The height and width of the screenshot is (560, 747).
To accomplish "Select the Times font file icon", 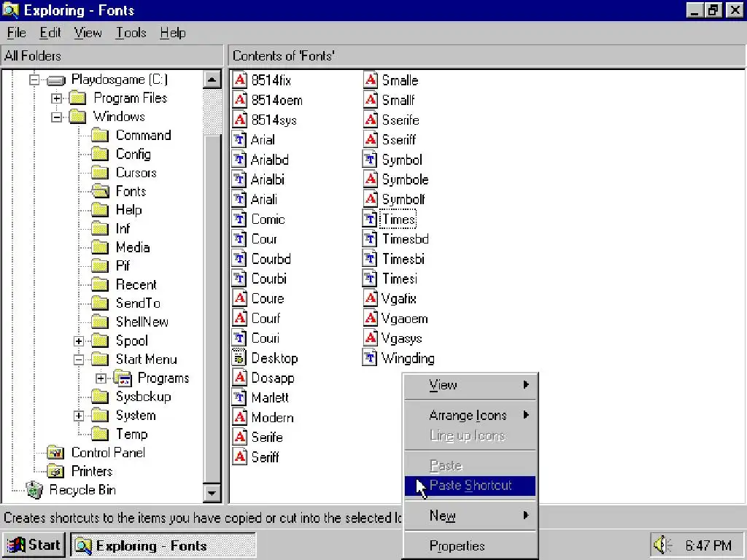I will 370,219.
